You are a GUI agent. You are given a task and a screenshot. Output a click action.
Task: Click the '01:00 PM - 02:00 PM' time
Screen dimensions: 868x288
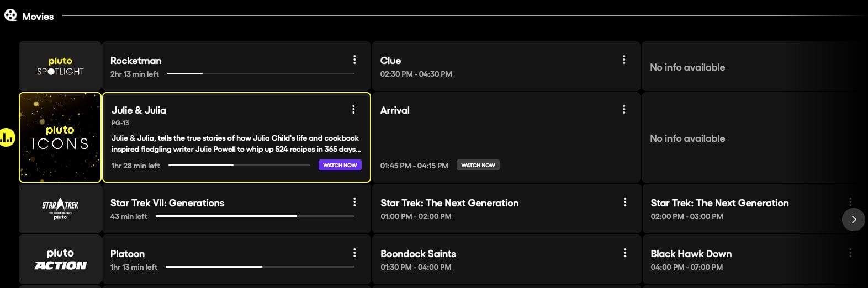click(x=416, y=216)
